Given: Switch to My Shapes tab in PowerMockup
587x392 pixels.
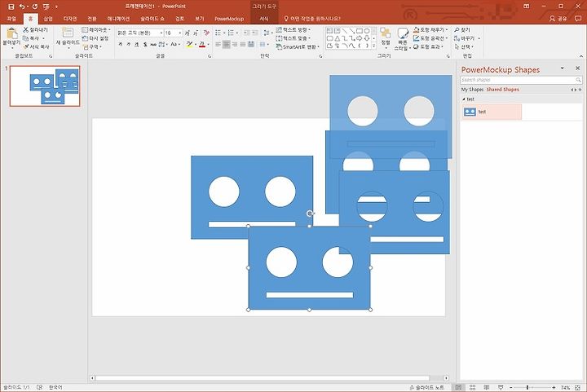Looking at the screenshot, I should pyautogui.click(x=472, y=90).
